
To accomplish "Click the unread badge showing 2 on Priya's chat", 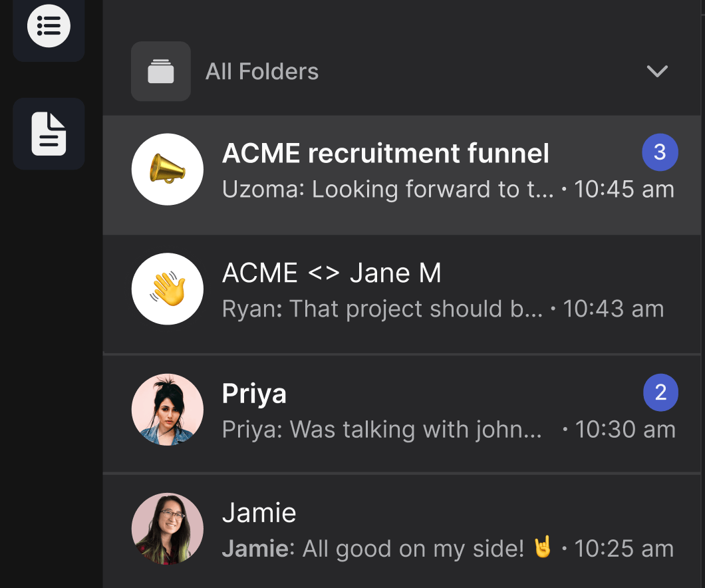I will click(x=660, y=392).
